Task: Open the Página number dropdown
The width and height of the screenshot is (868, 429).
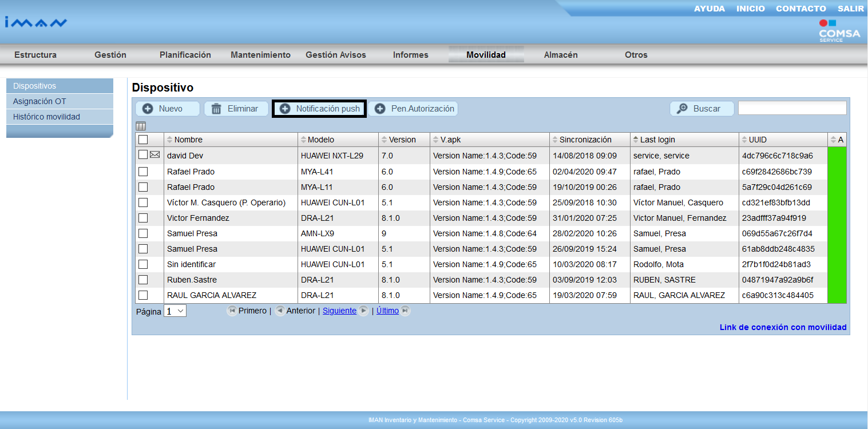Action: click(175, 311)
